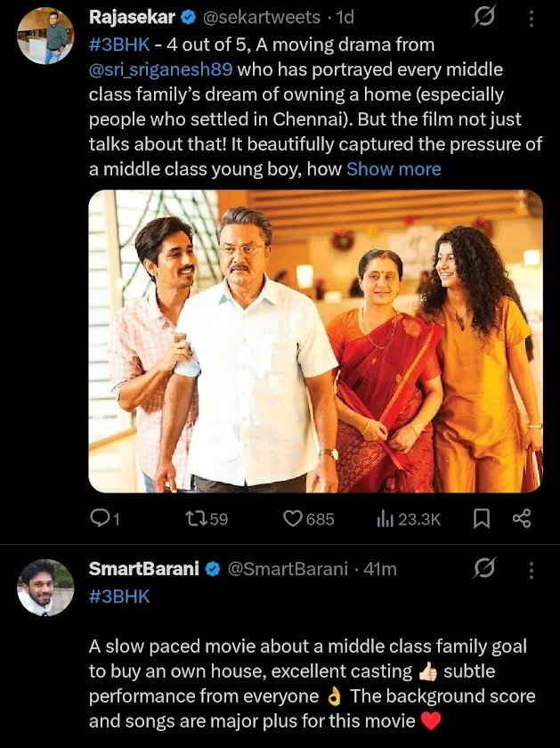560x748 pixels.
Task: Click Rajasekar's display name
Action: (132, 17)
